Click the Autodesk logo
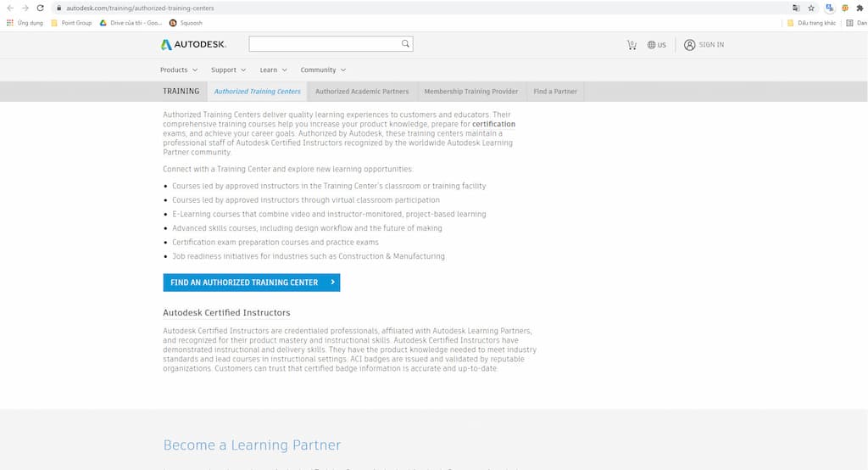Screen dimensions: 868x470 (193, 45)
